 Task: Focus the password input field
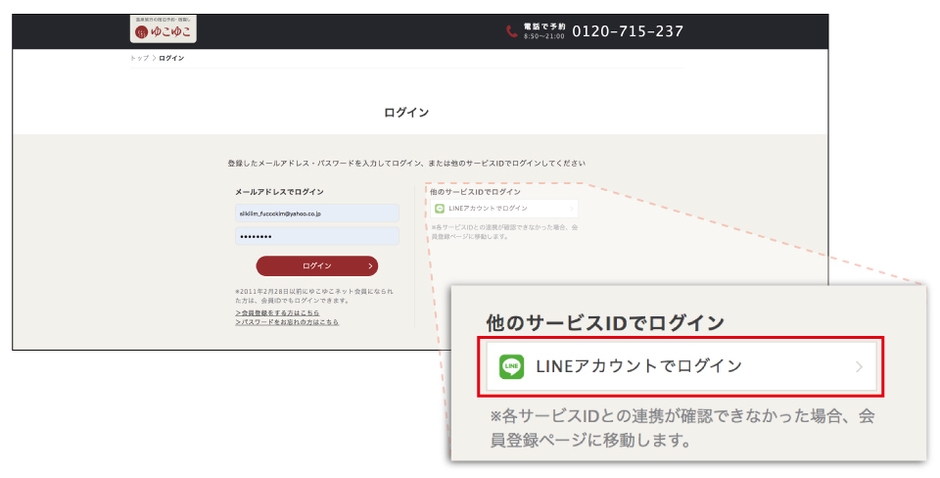[x=316, y=236]
